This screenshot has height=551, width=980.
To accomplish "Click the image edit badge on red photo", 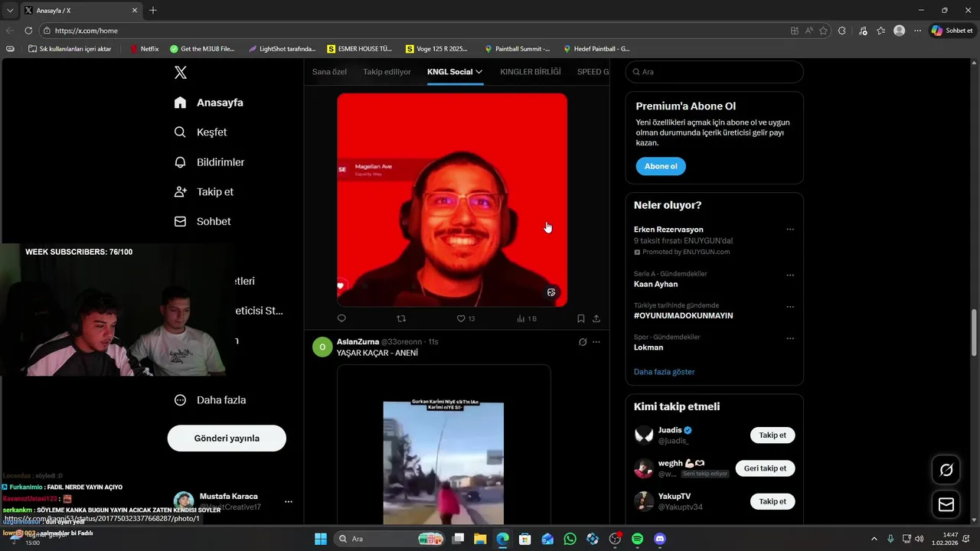I will click(551, 292).
